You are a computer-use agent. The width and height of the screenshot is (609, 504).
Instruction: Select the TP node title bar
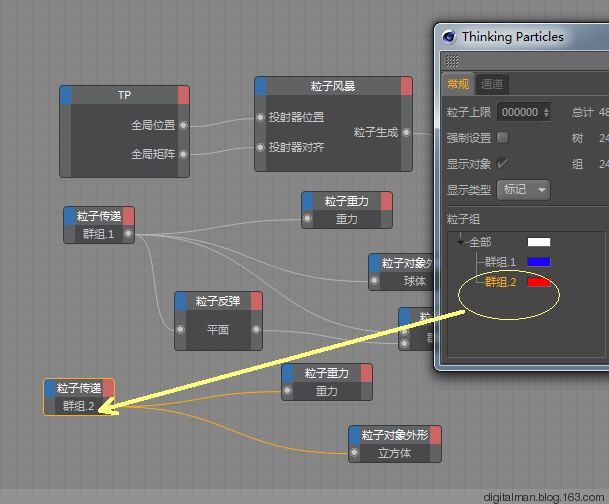(125, 95)
